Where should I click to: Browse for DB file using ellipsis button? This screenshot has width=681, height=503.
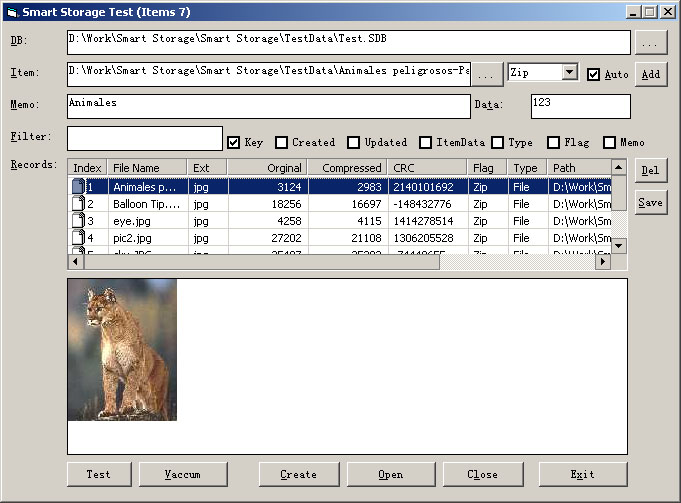650,43
